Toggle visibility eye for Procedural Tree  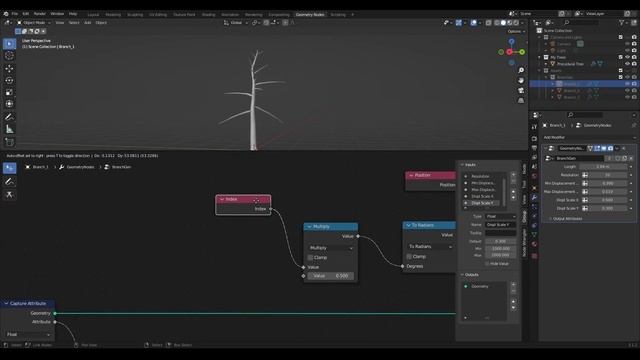pyautogui.click(x=627, y=64)
